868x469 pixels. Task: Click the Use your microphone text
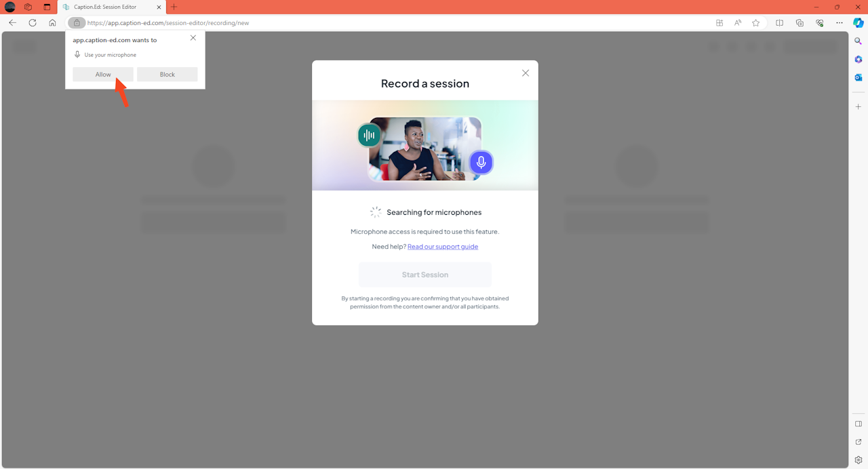pyautogui.click(x=110, y=55)
